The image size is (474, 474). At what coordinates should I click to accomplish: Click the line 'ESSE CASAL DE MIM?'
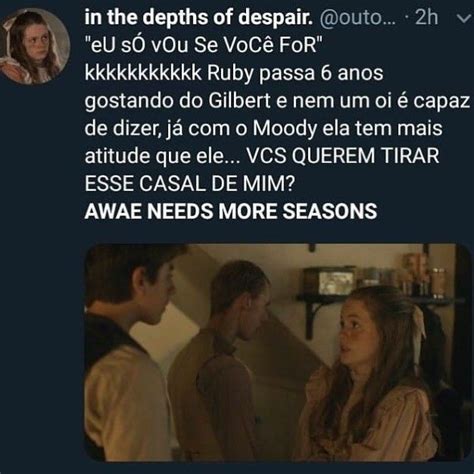pyautogui.click(x=190, y=184)
